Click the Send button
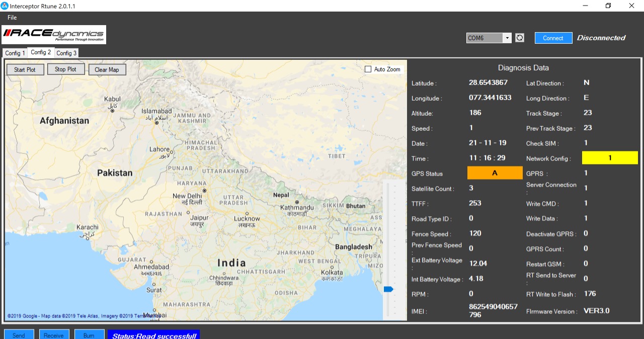The image size is (644, 339). pyautogui.click(x=19, y=335)
